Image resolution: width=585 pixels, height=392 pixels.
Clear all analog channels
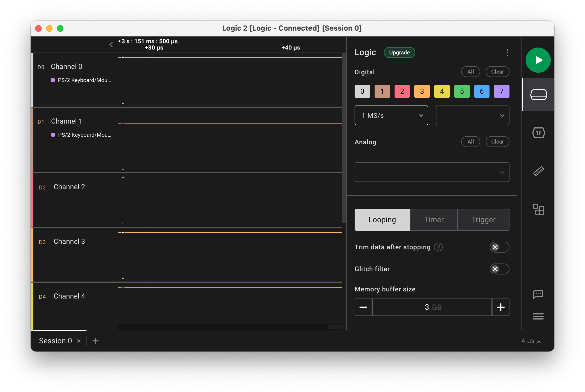497,142
